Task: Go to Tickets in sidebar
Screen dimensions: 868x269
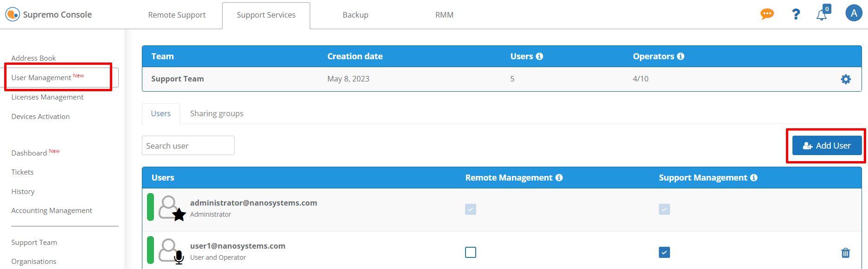Action: 22,172
